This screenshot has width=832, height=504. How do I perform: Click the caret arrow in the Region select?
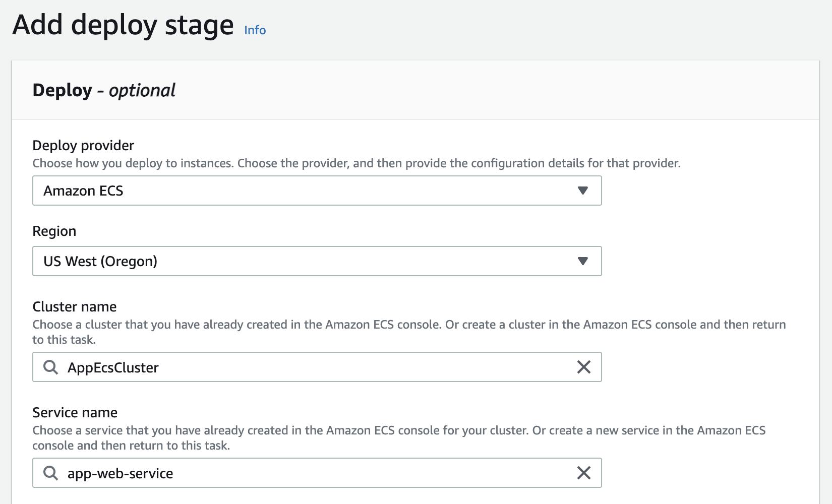582,261
